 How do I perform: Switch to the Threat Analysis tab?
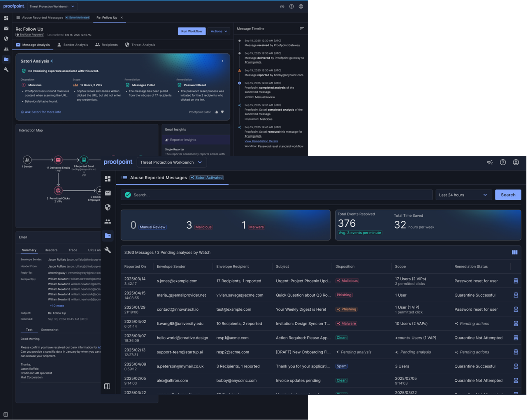tap(140, 45)
